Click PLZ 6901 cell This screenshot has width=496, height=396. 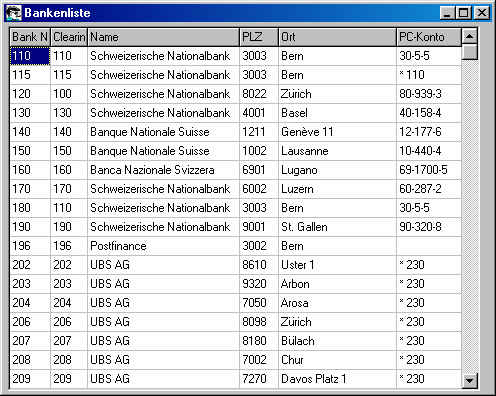[259, 170]
